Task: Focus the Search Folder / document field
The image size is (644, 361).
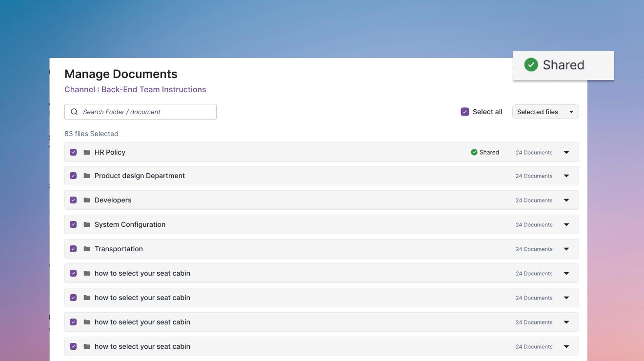Action: [x=141, y=112]
